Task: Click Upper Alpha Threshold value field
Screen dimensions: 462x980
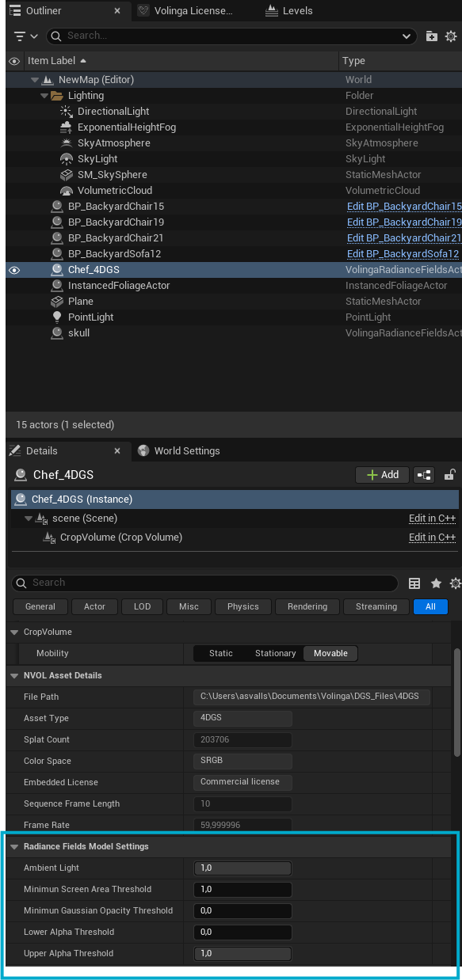Action: [x=242, y=954]
